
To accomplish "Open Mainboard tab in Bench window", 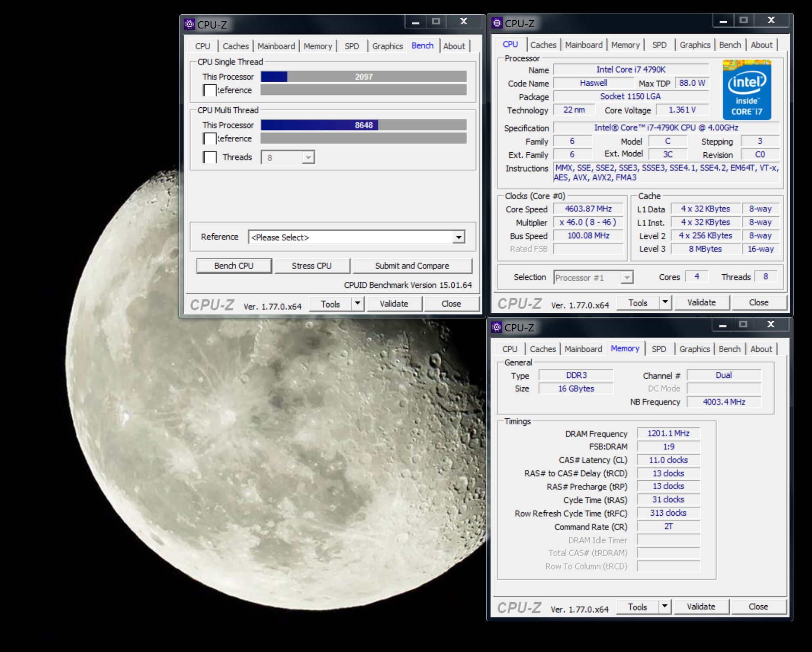I will (276, 46).
